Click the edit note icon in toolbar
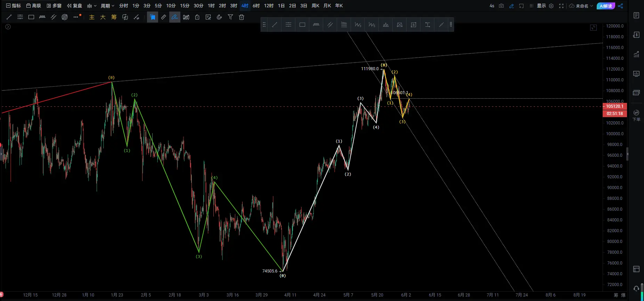Screen dimensions: 644x301 tap(208, 17)
